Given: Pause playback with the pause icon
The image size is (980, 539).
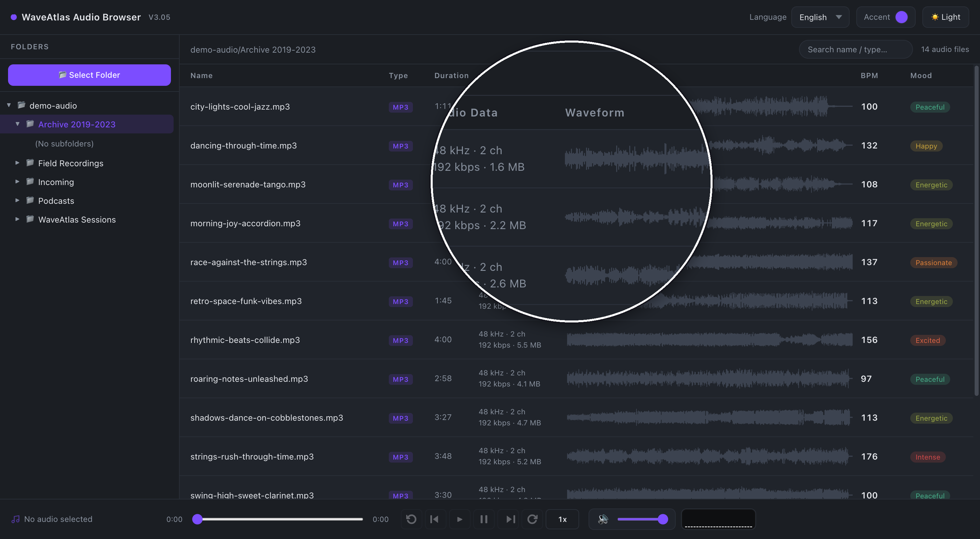Looking at the screenshot, I should coord(484,519).
